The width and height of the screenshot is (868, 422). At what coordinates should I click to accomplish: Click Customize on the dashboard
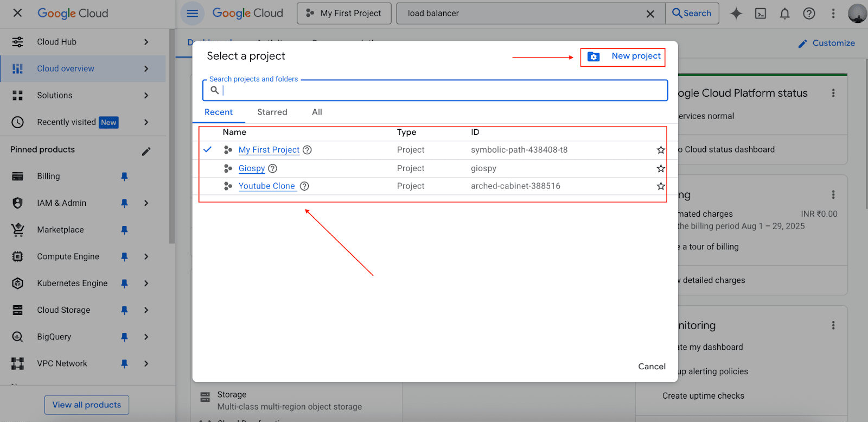point(827,43)
